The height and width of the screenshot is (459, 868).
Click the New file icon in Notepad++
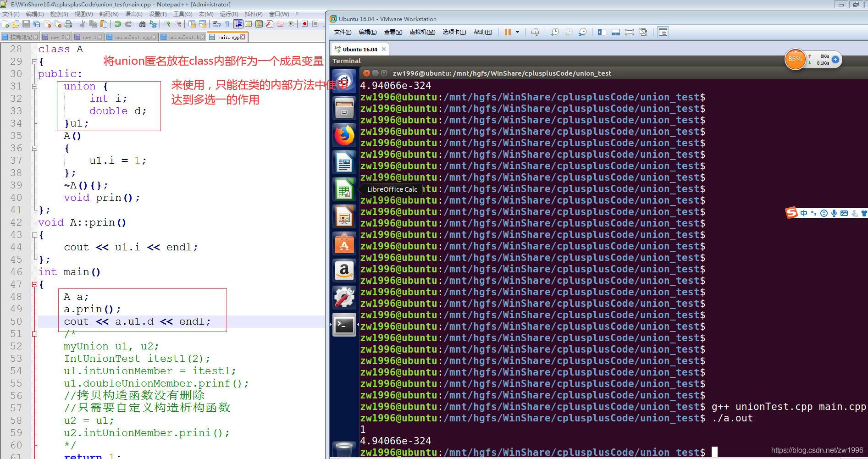pyautogui.click(x=5, y=24)
